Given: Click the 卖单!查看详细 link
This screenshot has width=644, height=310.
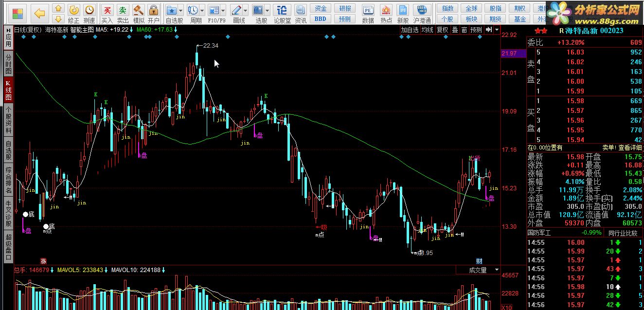Looking at the screenshot, I should click(x=622, y=147).
